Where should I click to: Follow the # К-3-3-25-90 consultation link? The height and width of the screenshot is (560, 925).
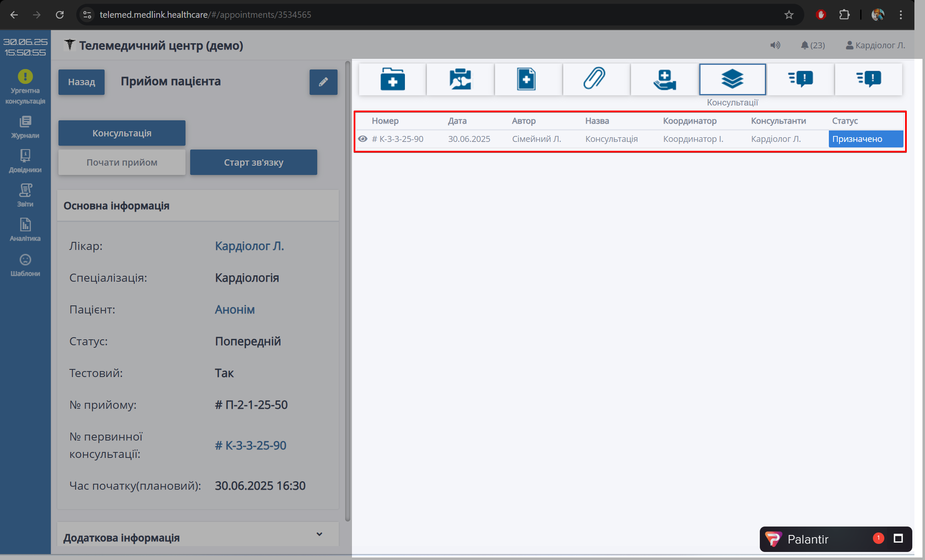pos(251,446)
